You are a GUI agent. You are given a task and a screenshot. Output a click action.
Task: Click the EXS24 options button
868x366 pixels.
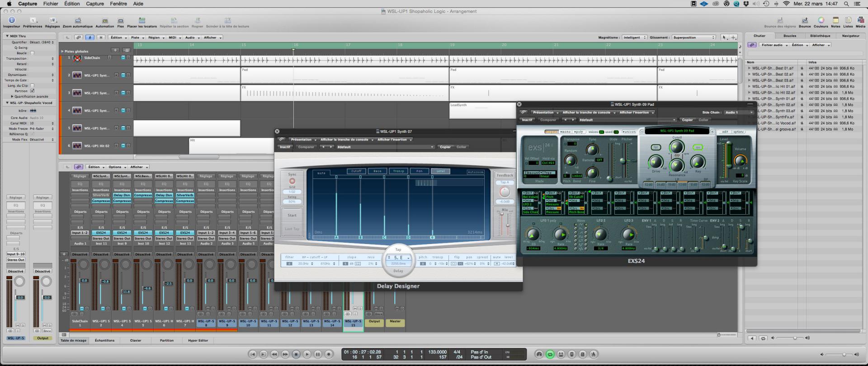click(738, 131)
